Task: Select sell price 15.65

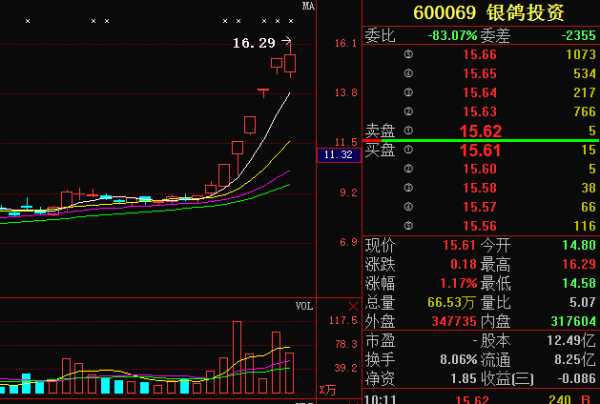Action: (480, 73)
